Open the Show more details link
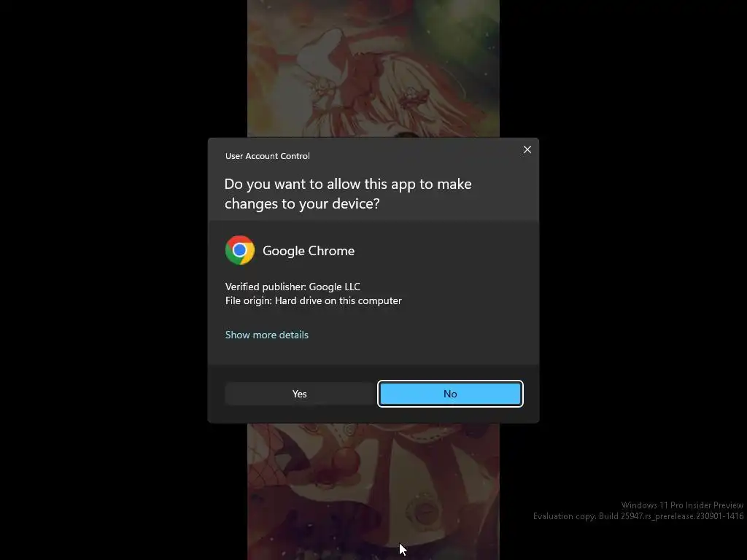The width and height of the screenshot is (747, 560). coord(267,335)
